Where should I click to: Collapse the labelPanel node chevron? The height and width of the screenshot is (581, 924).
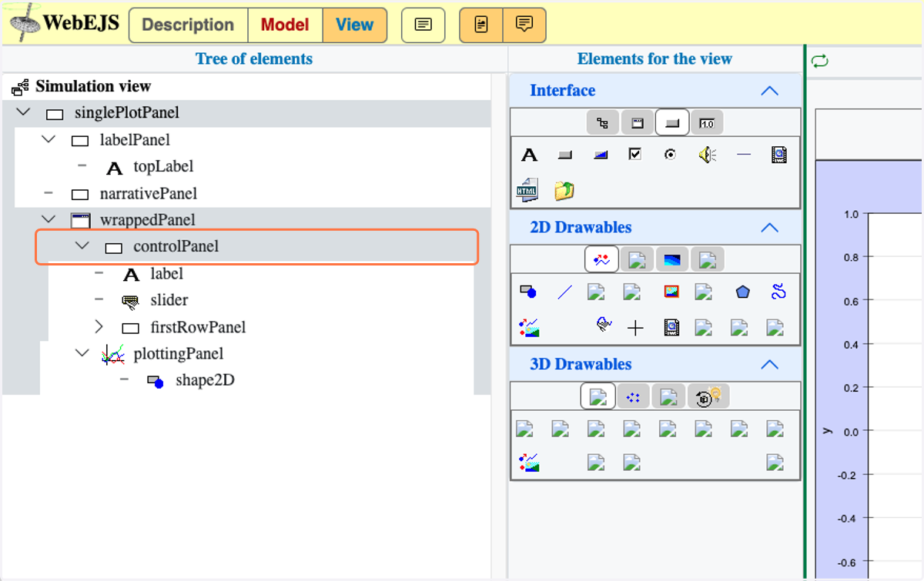pos(49,139)
